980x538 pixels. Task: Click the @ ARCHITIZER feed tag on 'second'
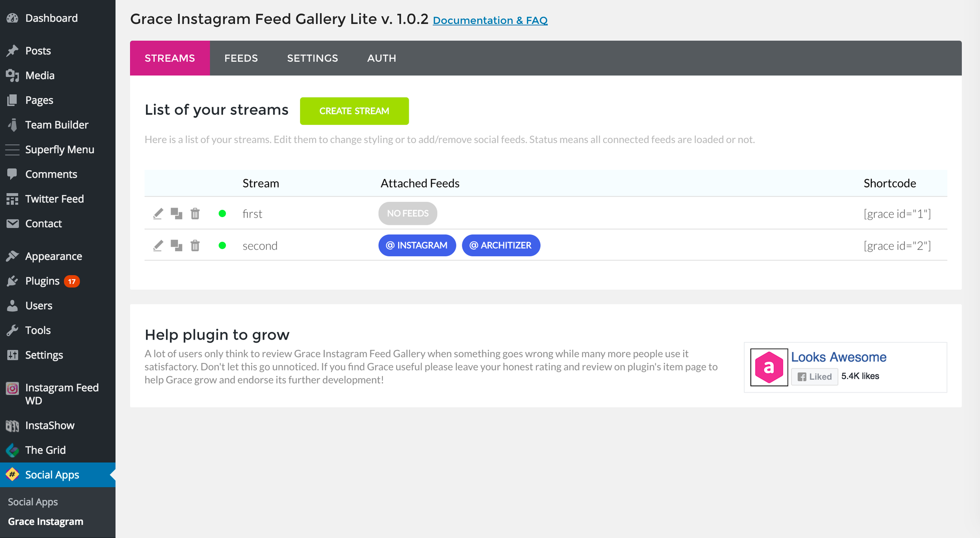501,245
